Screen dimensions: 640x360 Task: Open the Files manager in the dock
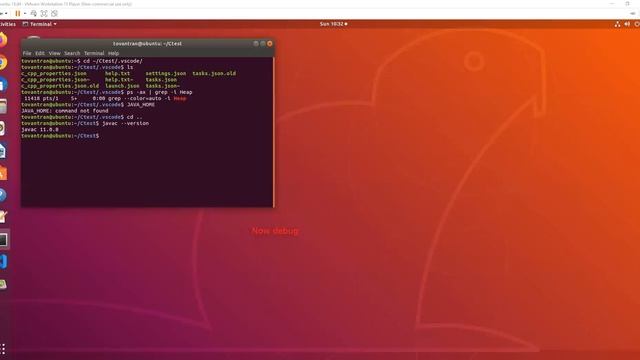3,107
